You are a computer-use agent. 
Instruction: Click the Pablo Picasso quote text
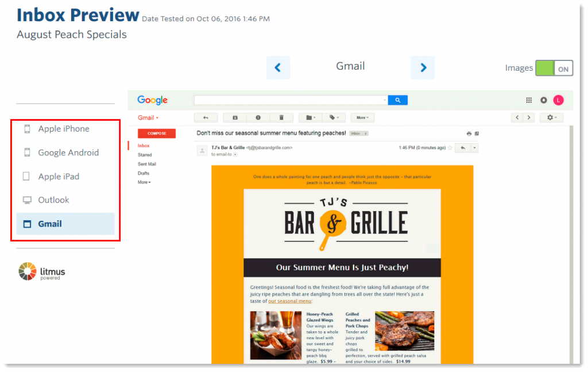pos(342,180)
